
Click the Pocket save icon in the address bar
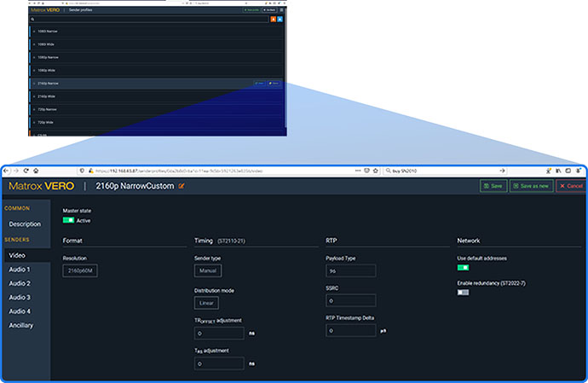click(x=366, y=171)
